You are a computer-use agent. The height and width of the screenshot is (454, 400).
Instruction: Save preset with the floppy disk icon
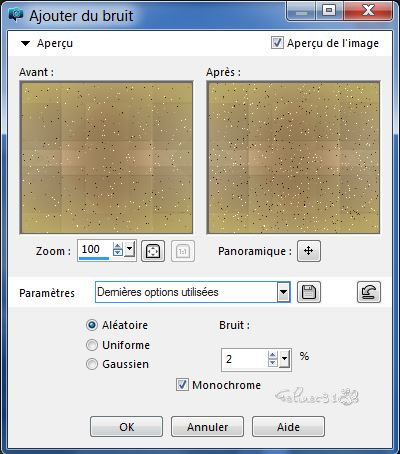click(x=309, y=292)
